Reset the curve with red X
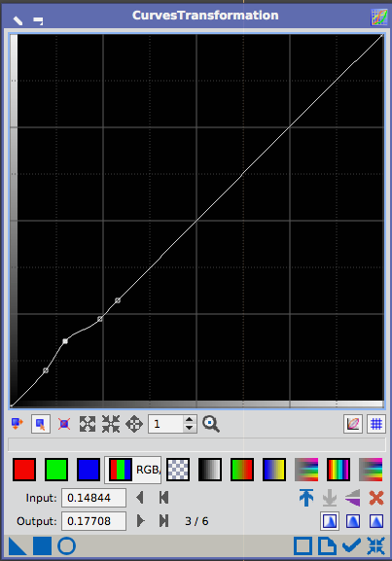 tap(376, 498)
